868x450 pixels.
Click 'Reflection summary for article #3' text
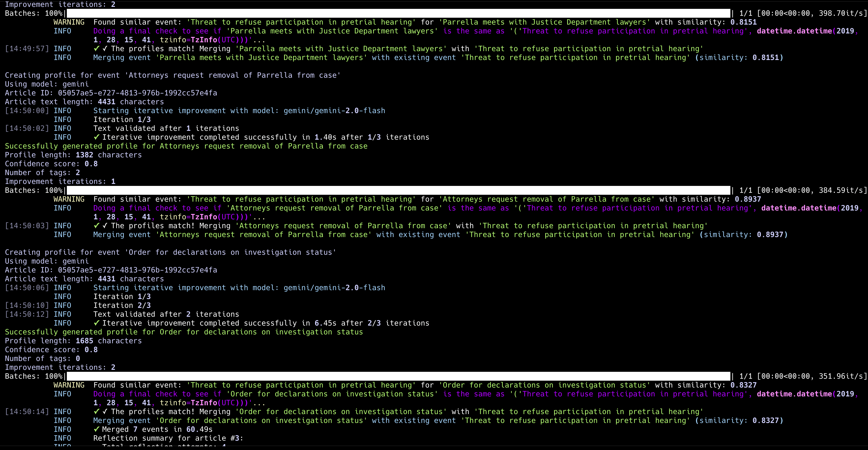click(168, 438)
